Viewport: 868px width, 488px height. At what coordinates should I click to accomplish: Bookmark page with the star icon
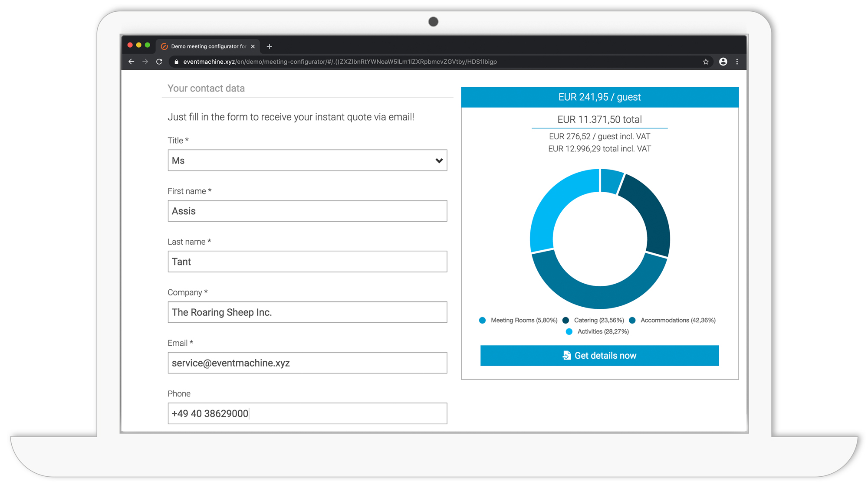coord(706,62)
